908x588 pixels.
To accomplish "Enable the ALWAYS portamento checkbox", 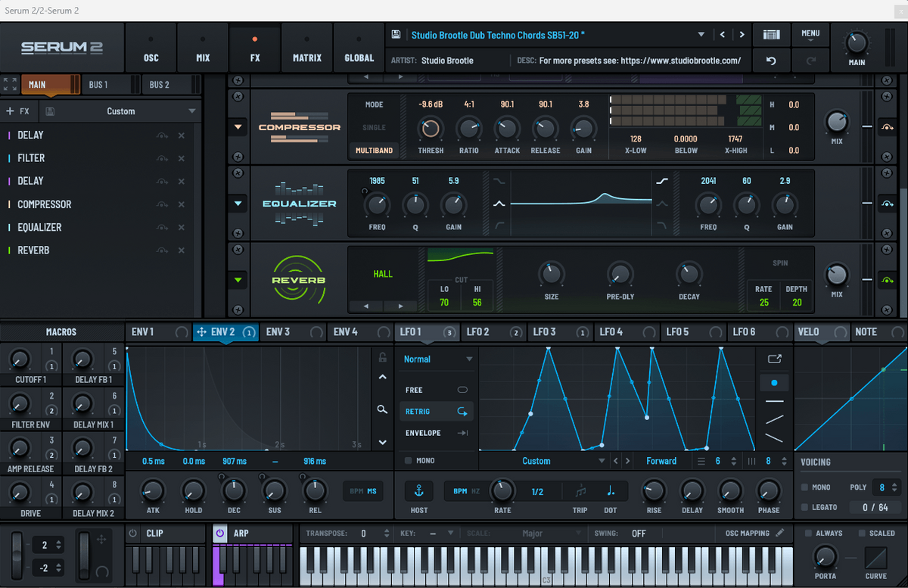I will point(808,533).
